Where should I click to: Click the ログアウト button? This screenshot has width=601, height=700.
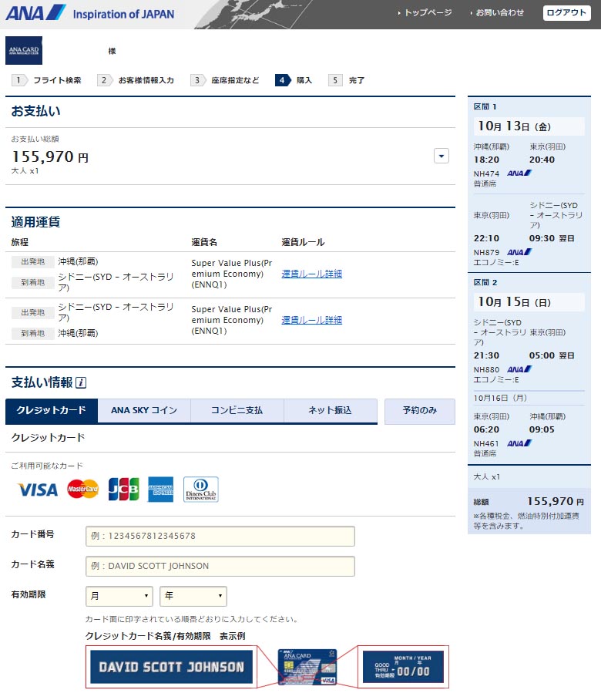(566, 13)
